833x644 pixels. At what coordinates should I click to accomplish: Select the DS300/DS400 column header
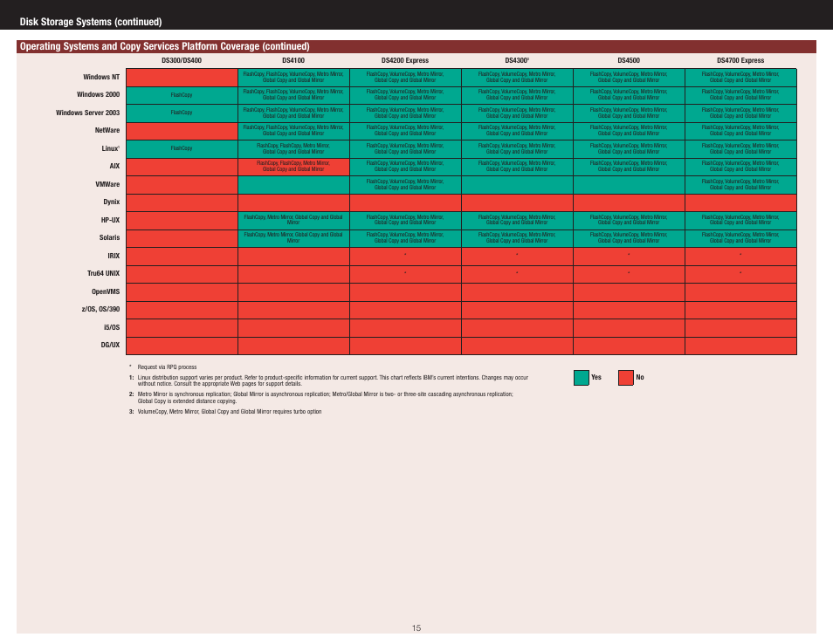coord(182,60)
